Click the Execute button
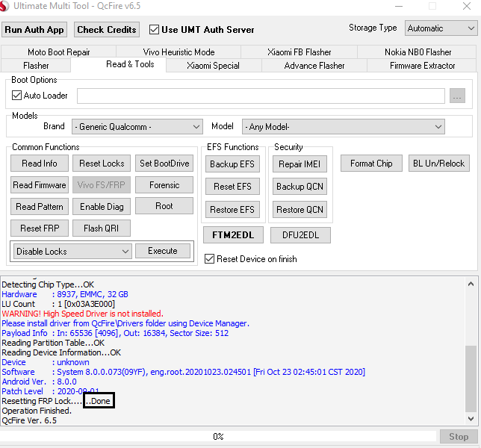The width and height of the screenshot is (481, 448). click(x=163, y=251)
